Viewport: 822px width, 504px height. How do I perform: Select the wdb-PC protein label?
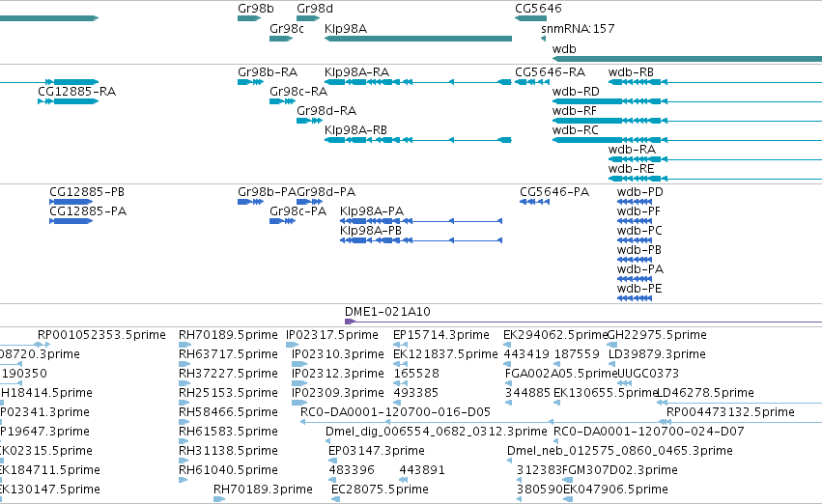[x=639, y=231]
